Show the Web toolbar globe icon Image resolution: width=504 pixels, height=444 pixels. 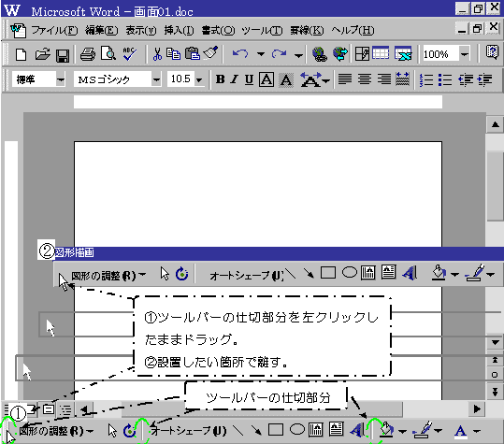pos(340,53)
